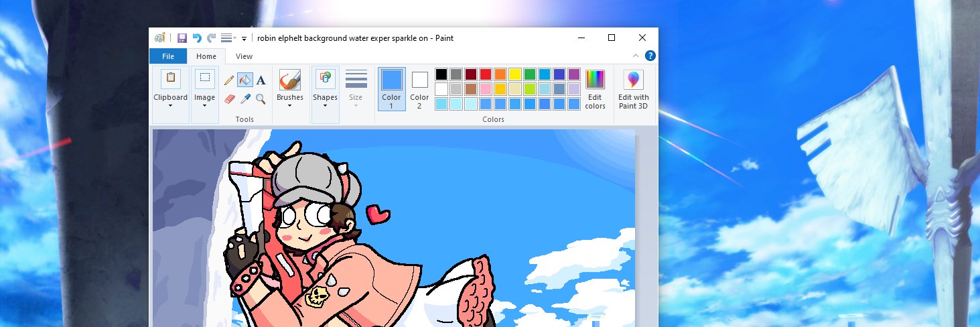
Task: Click Edit with Paint 3D
Action: tap(634, 90)
